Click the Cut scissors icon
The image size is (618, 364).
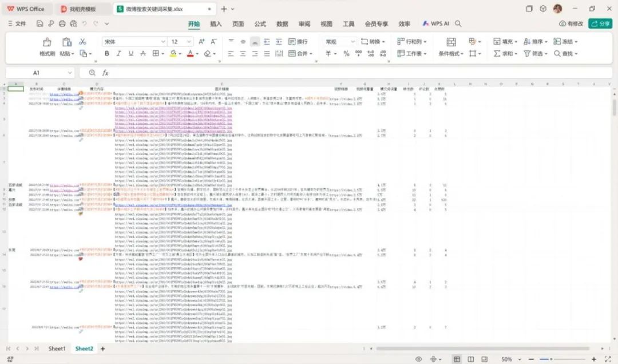tap(82, 42)
